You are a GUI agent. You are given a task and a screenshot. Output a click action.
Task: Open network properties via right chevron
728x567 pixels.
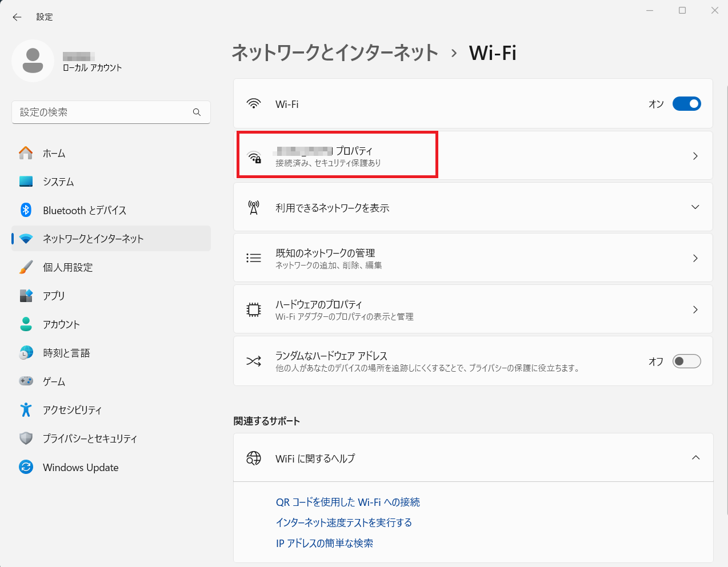pyautogui.click(x=695, y=156)
